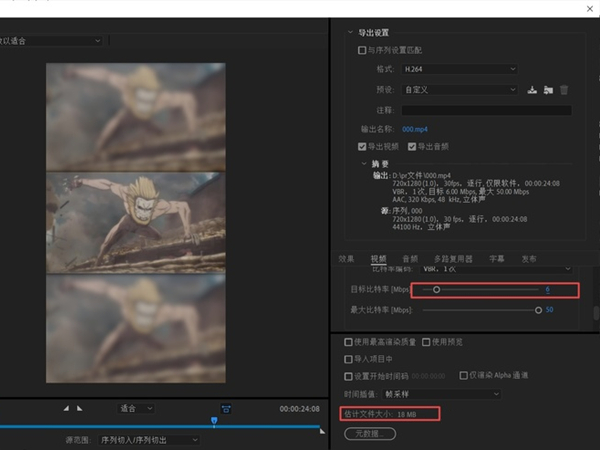Click the aspect ratio correction icon
600x450 pixels.
click(226, 408)
